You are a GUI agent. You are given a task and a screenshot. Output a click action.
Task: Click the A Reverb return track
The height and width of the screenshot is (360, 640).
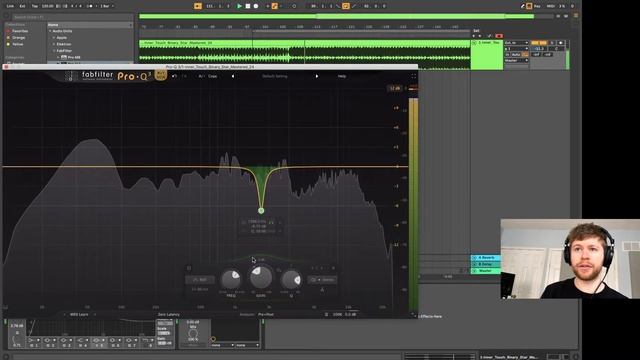point(486,258)
